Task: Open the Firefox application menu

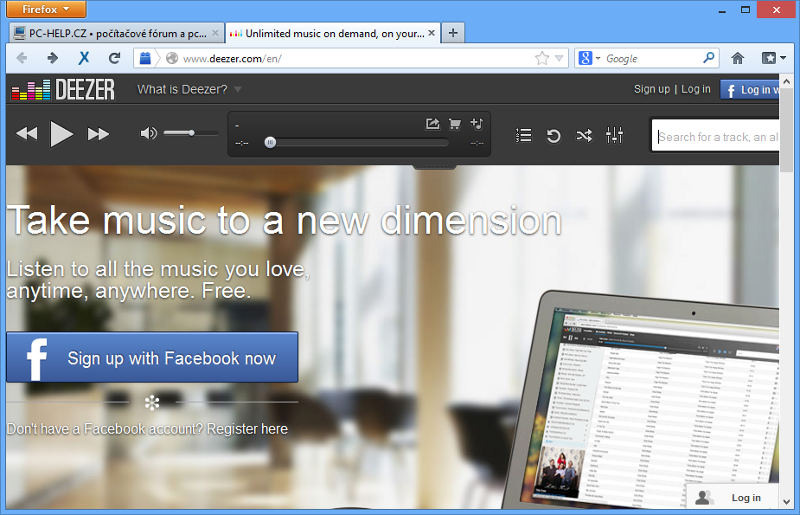Action: pyautogui.click(x=47, y=9)
